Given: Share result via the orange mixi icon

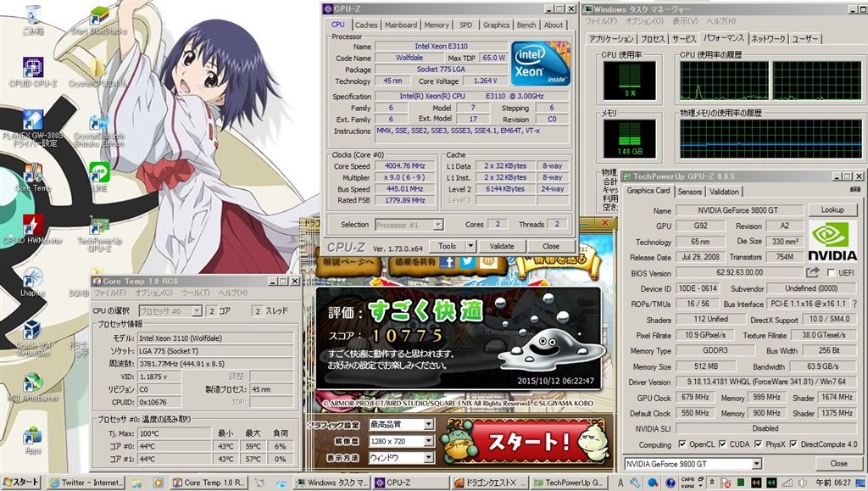Looking at the screenshot, I should (x=489, y=262).
